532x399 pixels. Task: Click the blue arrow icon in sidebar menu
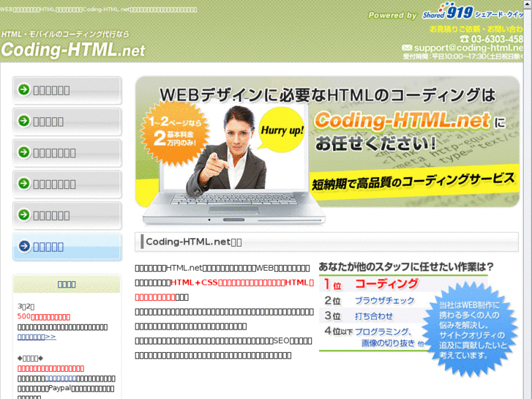(24, 246)
